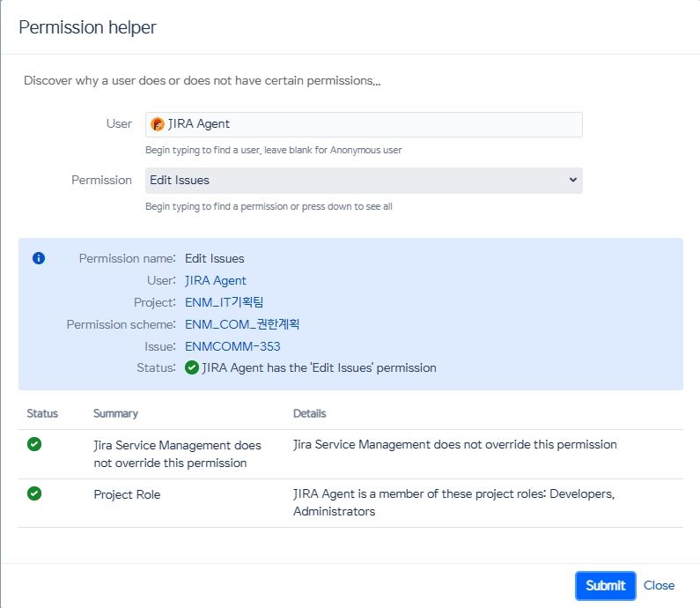Open issue ENMCOMM-353 link

pyautogui.click(x=232, y=346)
